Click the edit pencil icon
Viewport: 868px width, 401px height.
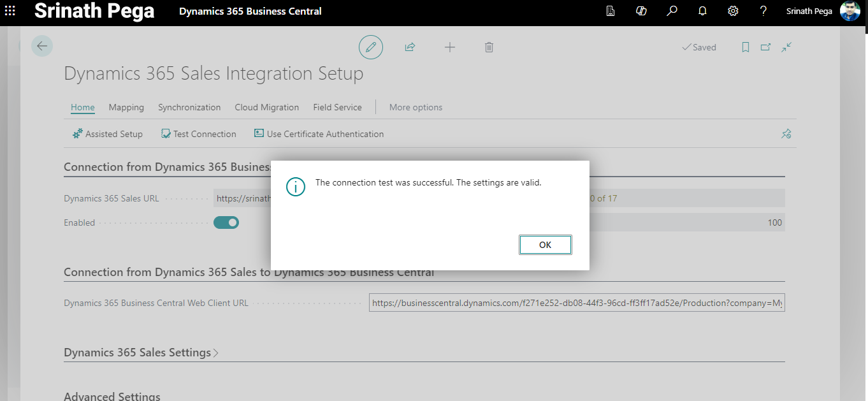(x=371, y=47)
